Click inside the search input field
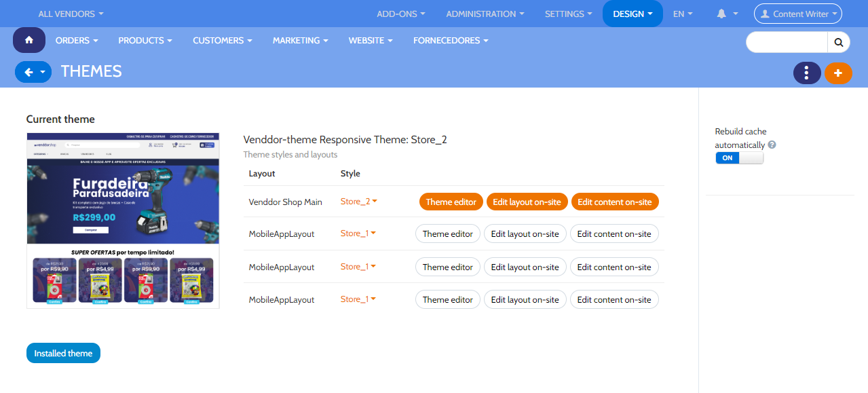 coord(786,41)
